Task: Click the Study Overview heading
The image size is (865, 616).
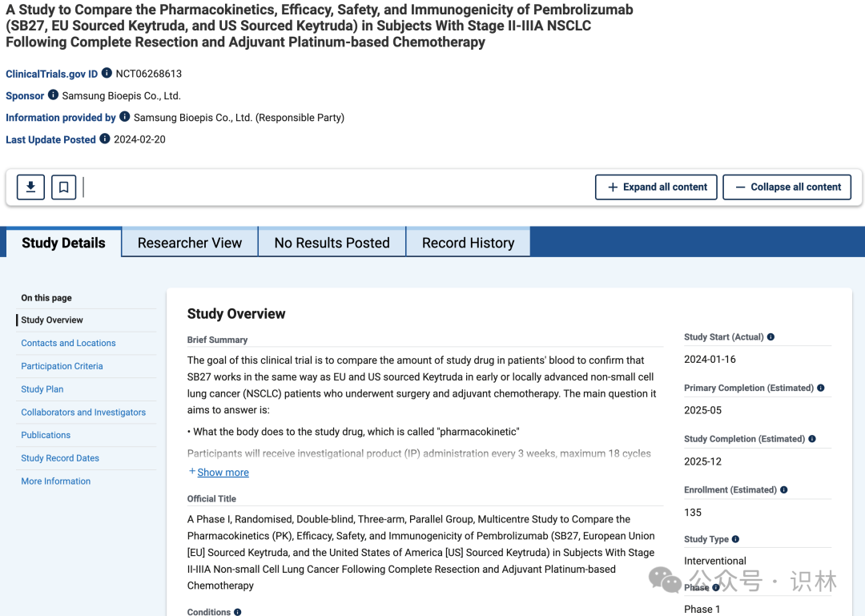Action: point(236,313)
